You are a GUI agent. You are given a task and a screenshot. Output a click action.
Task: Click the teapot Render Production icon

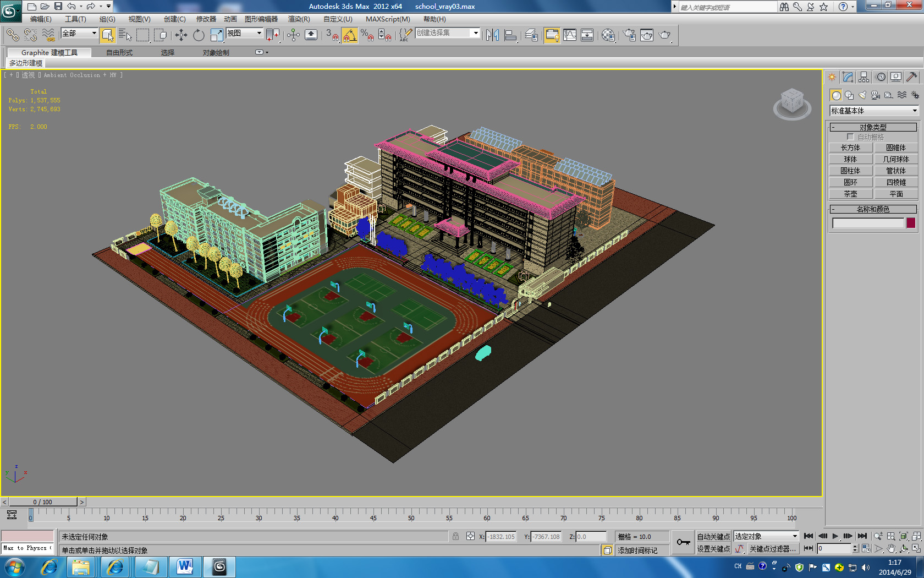pos(664,35)
